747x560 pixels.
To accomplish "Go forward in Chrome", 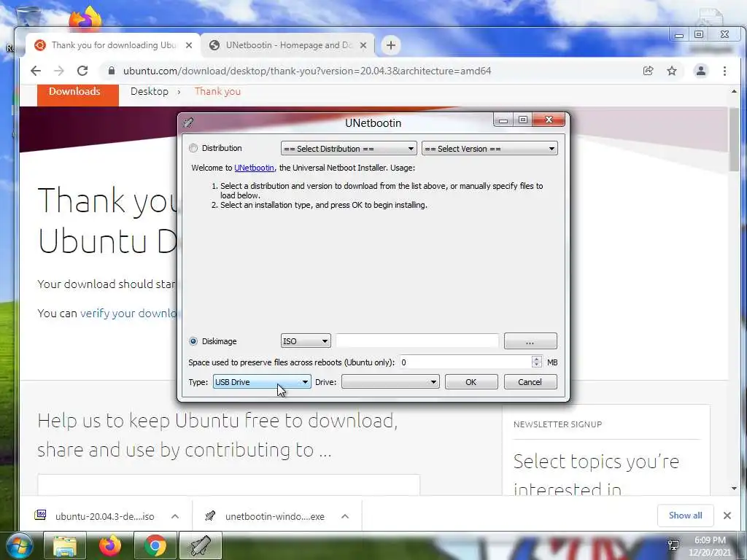I will pyautogui.click(x=59, y=71).
